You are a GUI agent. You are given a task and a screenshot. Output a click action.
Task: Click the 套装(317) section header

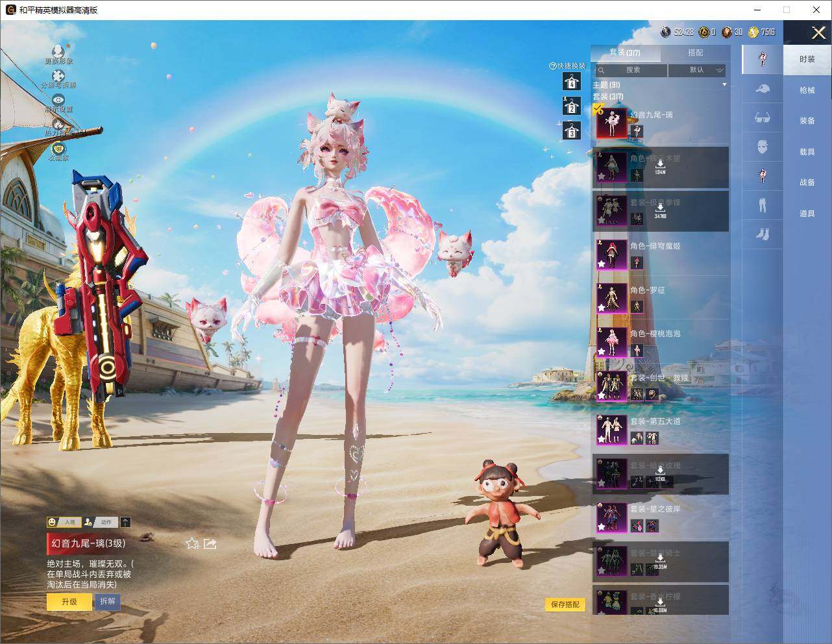click(608, 97)
